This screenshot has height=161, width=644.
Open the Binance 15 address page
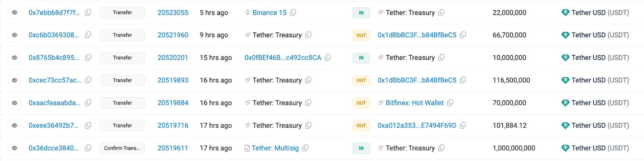[269, 12]
